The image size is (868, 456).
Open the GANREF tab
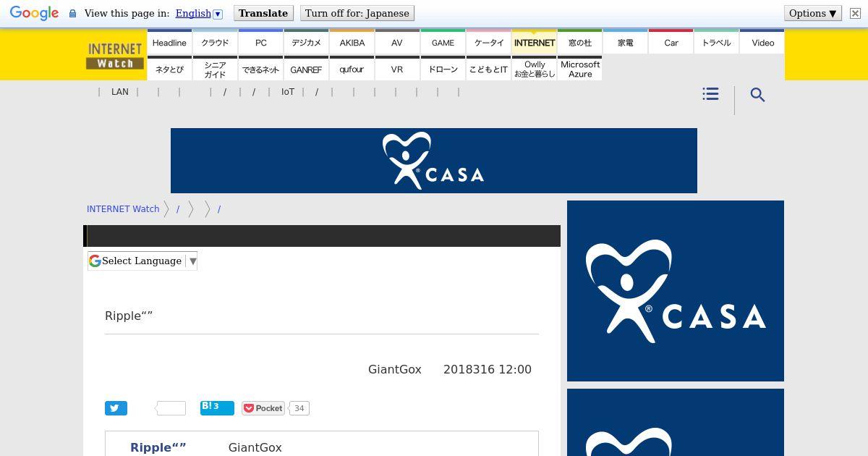(x=306, y=69)
